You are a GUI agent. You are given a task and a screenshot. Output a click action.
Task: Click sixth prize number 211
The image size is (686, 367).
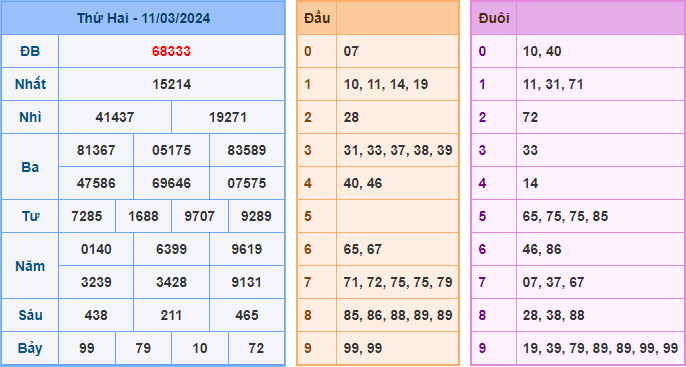171,315
